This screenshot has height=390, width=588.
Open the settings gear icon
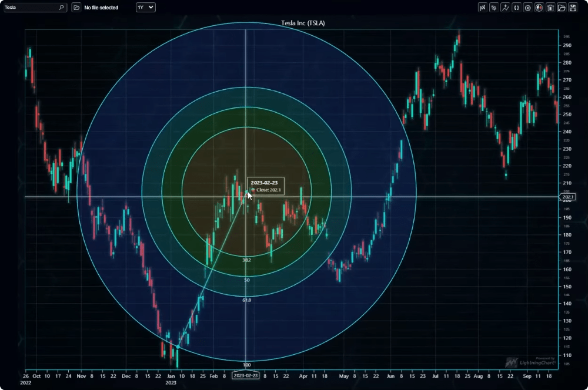click(x=527, y=8)
